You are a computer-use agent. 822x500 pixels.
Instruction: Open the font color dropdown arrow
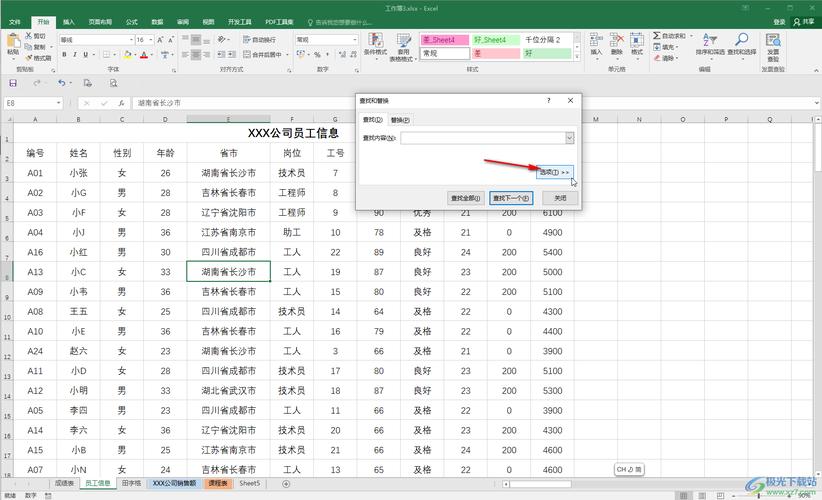coord(152,55)
